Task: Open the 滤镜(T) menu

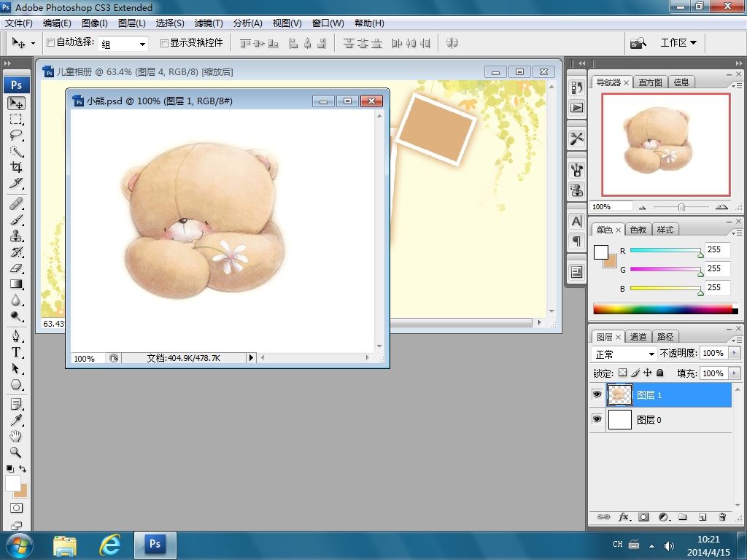Action: pyautogui.click(x=208, y=23)
